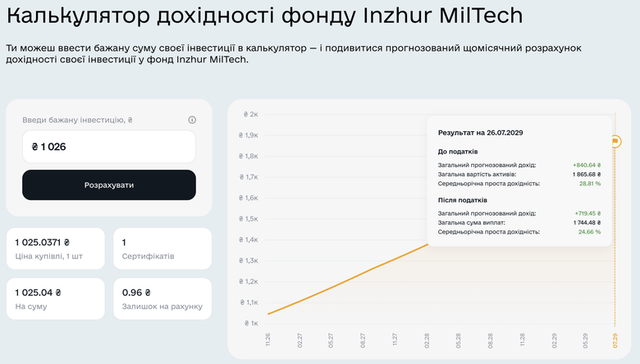
Task: Click the Сертифікатів card label
Action: [149, 257]
